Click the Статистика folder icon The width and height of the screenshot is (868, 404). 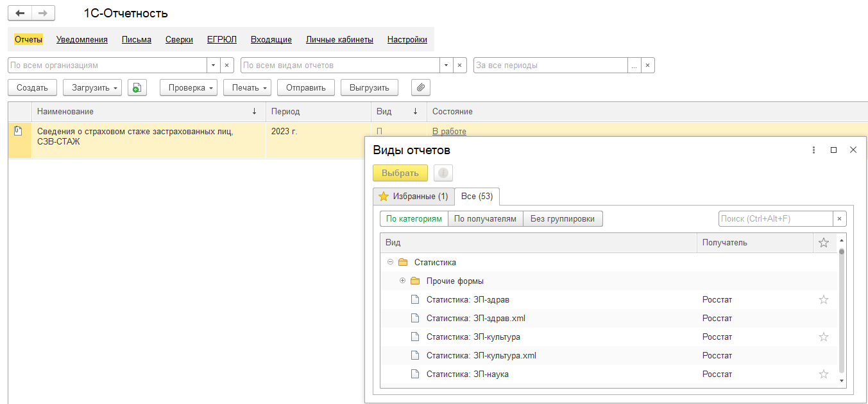[403, 262]
